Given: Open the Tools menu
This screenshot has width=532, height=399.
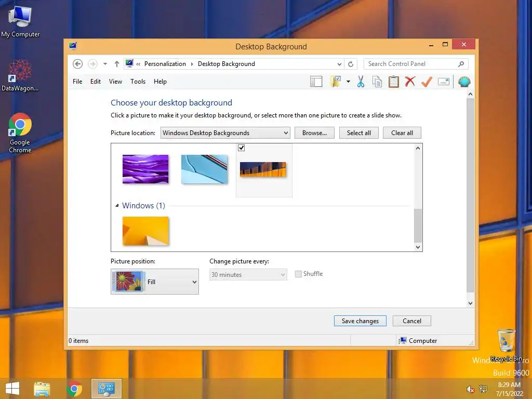Looking at the screenshot, I should click(x=138, y=82).
